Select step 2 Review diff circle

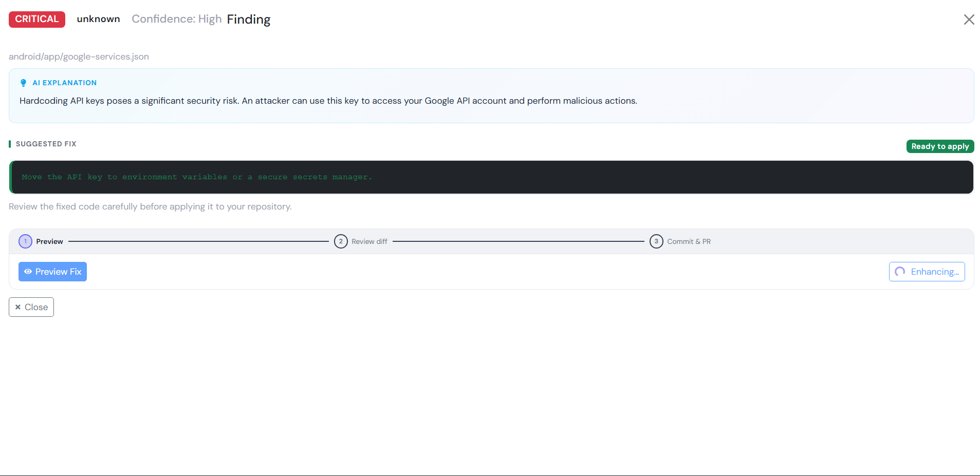click(x=341, y=241)
